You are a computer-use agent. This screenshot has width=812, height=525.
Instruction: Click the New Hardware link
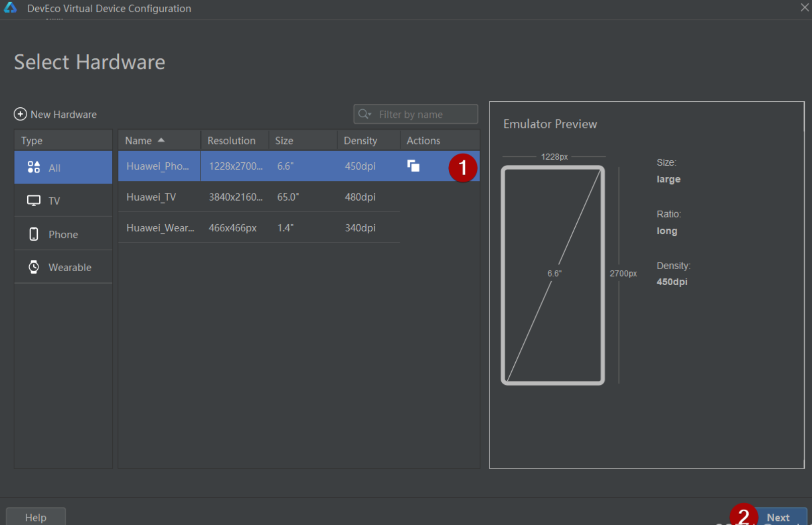click(63, 114)
